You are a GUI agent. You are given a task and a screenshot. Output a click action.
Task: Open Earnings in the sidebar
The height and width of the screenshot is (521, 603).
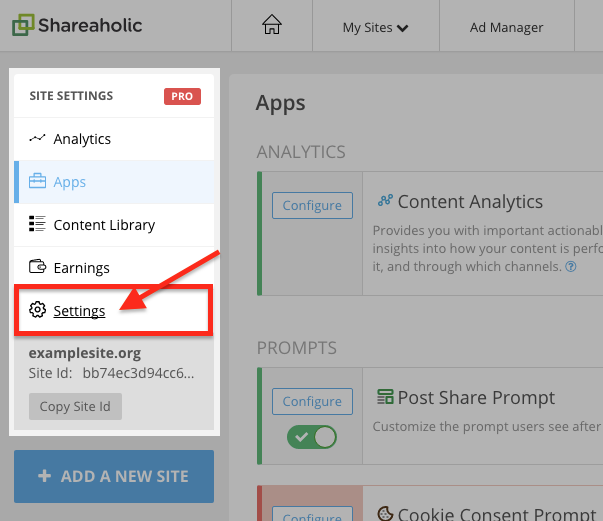click(x=114, y=268)
